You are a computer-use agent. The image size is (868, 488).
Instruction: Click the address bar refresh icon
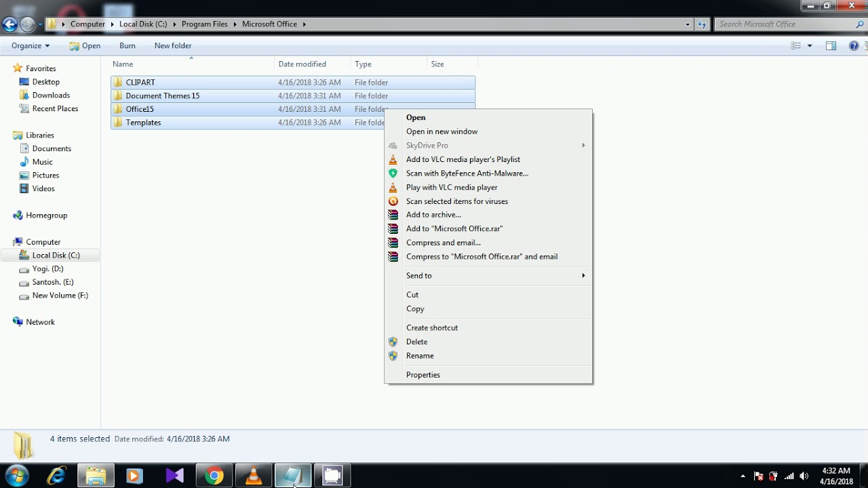click(703, 24)
